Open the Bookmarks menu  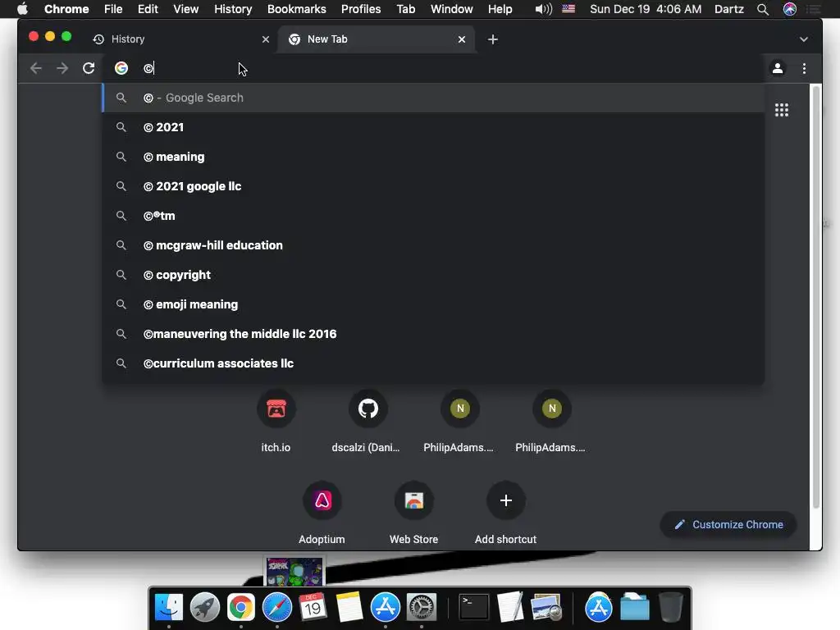pyautogui.click(x=297, y=9)
